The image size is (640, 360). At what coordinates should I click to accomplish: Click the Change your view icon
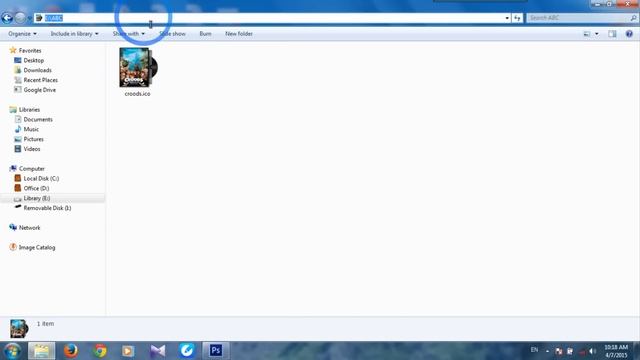[x=587, y=34]
